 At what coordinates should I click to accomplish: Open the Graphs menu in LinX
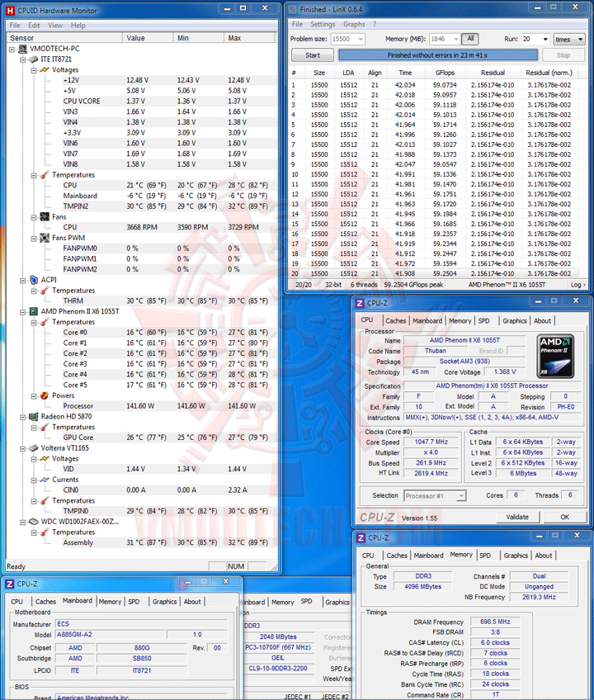(354, 24)
